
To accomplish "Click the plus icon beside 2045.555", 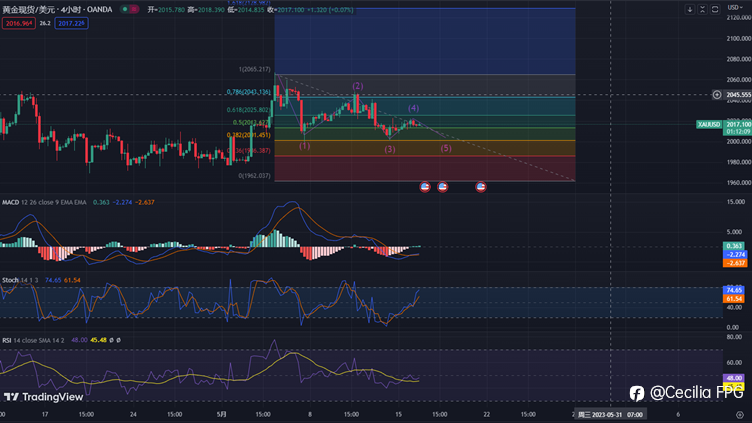I will click(x=717, y=94).
